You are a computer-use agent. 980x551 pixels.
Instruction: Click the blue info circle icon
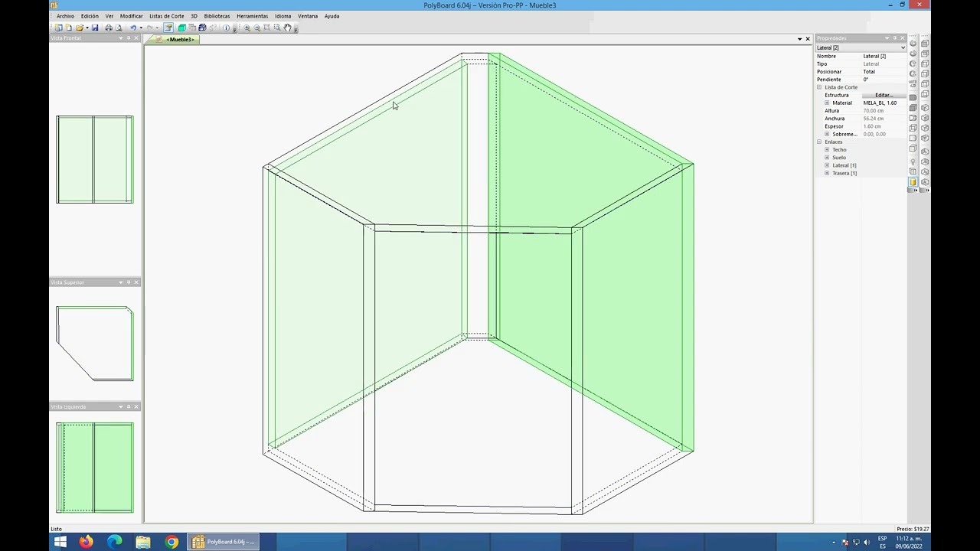pos(226,28)
